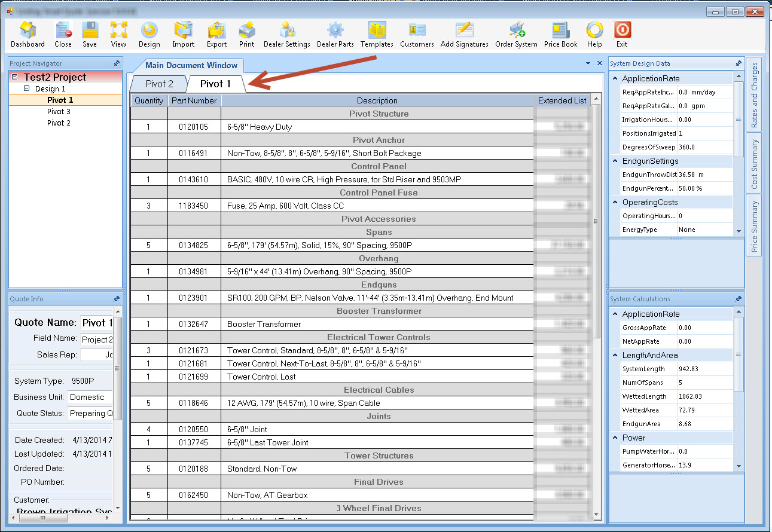The width and height of the screenshot is (772, 532).
Task: Click the Description column header
Action: point(377,100)
